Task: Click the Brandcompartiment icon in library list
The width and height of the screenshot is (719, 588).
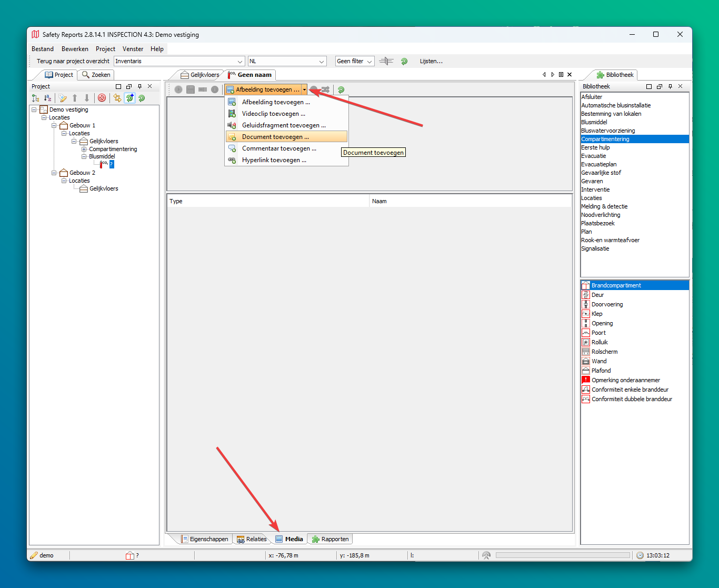Action: click(585, 285)
